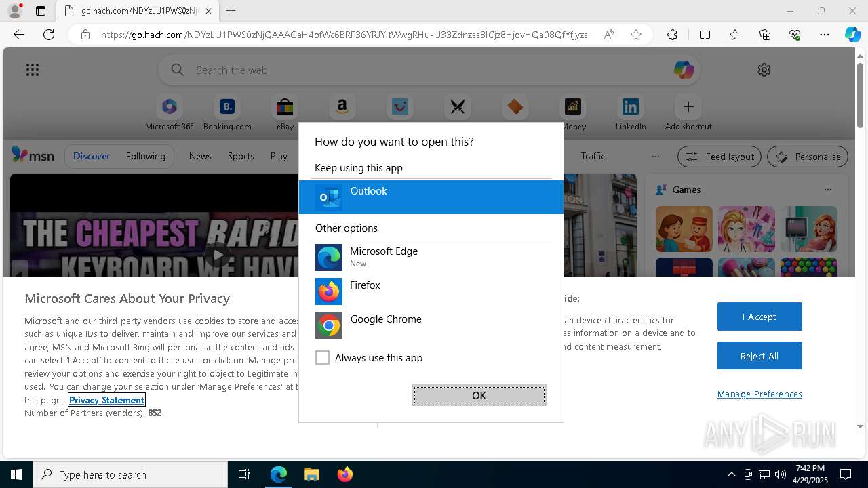This screenshot has height=488, width=868.
Task: Click the taskbar search box
Action: 130,474
